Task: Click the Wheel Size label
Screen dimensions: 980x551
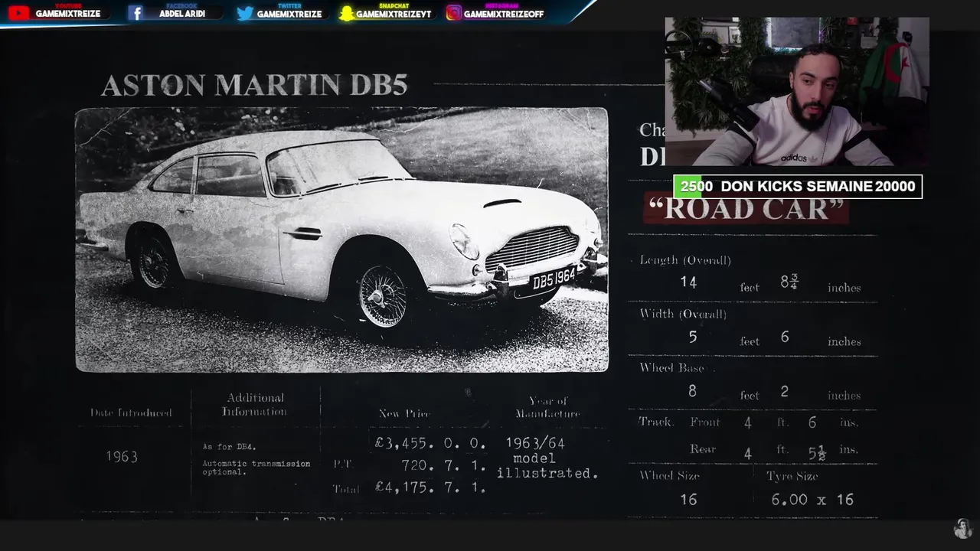Action: [670, 476]
